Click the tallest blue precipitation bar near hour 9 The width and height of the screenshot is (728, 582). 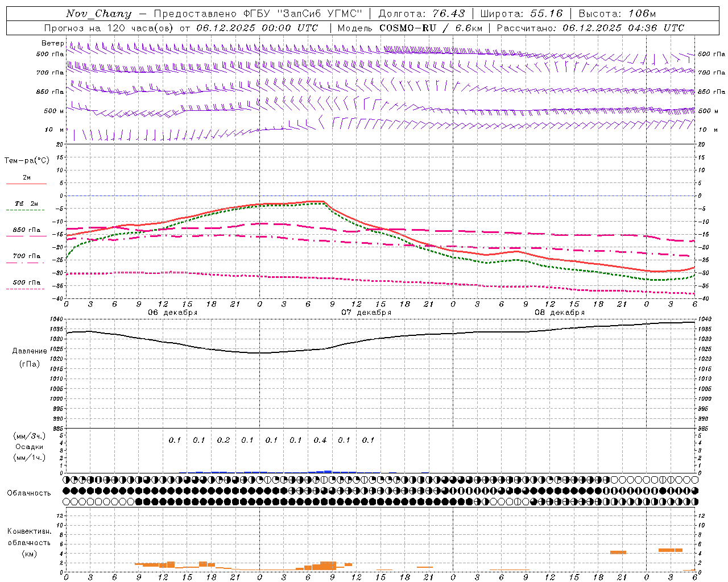(x=328, y=472)
